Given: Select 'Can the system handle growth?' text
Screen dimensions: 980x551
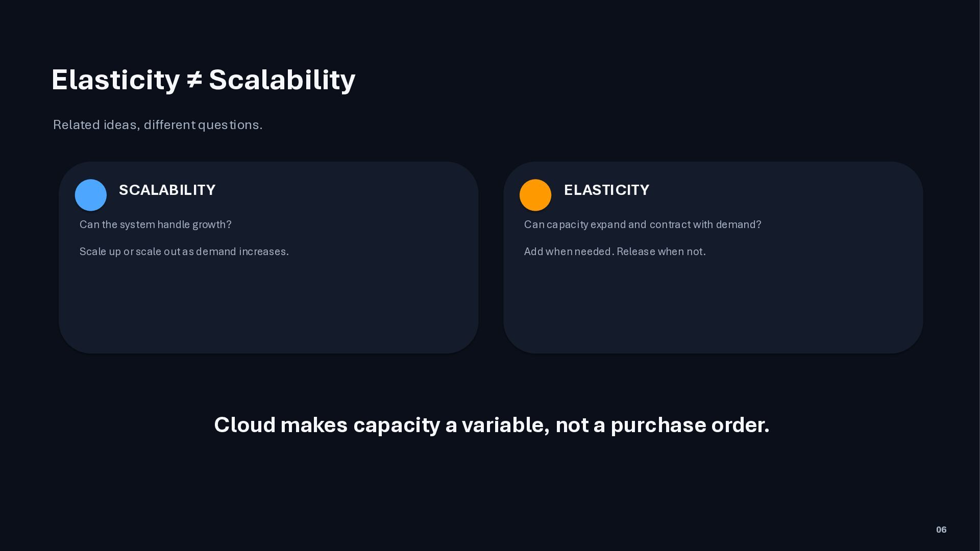Looking at the screenshot, I should coord(156,225).
